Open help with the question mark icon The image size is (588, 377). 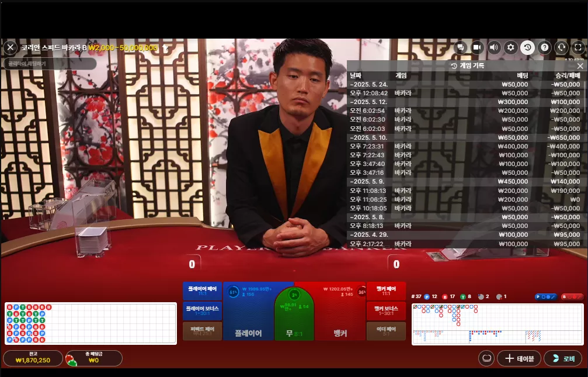[x=544, y=47]
